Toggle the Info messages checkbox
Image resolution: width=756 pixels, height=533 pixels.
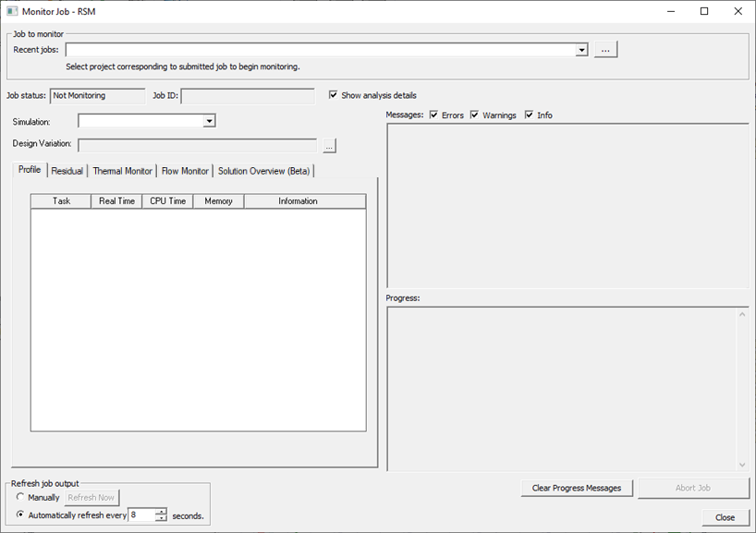[x=528, y=115]
